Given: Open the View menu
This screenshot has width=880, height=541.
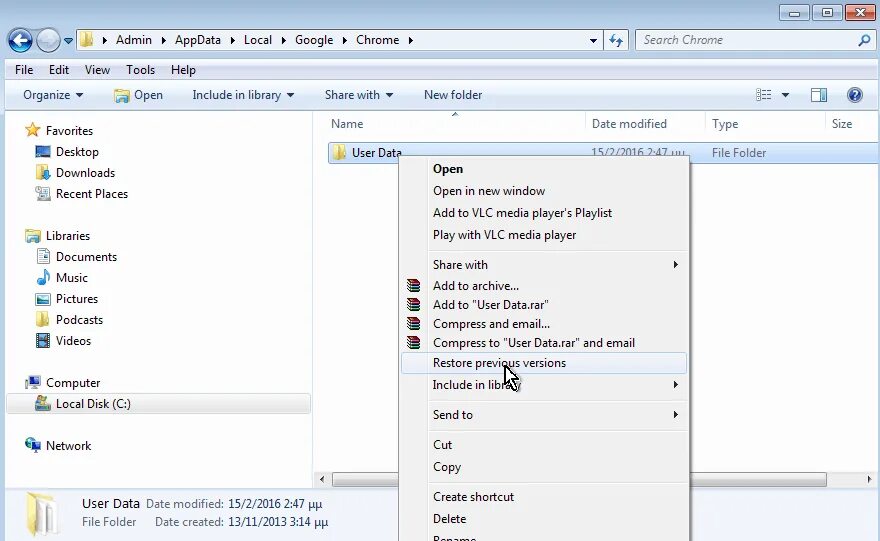Looking at the screenshot, I should pyautogui.click(x=97, y=70).
